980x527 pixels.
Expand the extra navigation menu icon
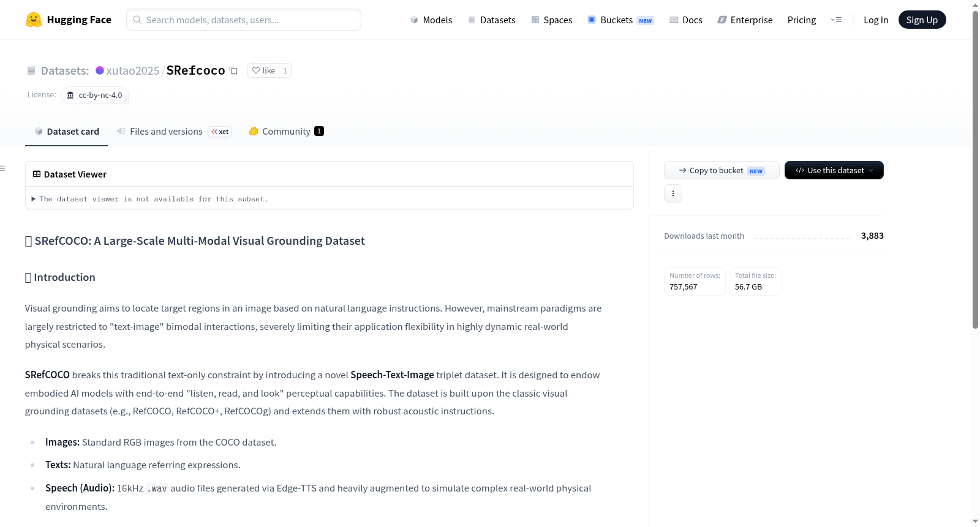[836, 20]
